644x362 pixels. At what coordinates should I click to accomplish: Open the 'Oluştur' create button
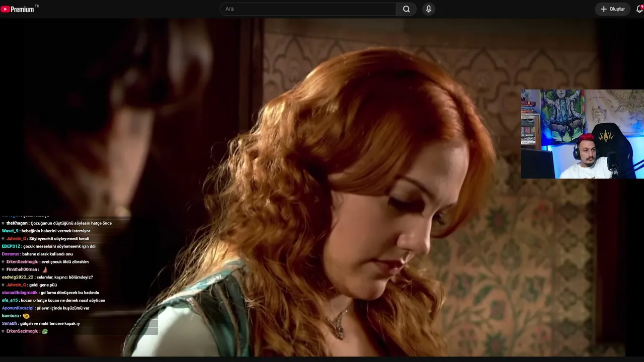click(x=612, y=9)
